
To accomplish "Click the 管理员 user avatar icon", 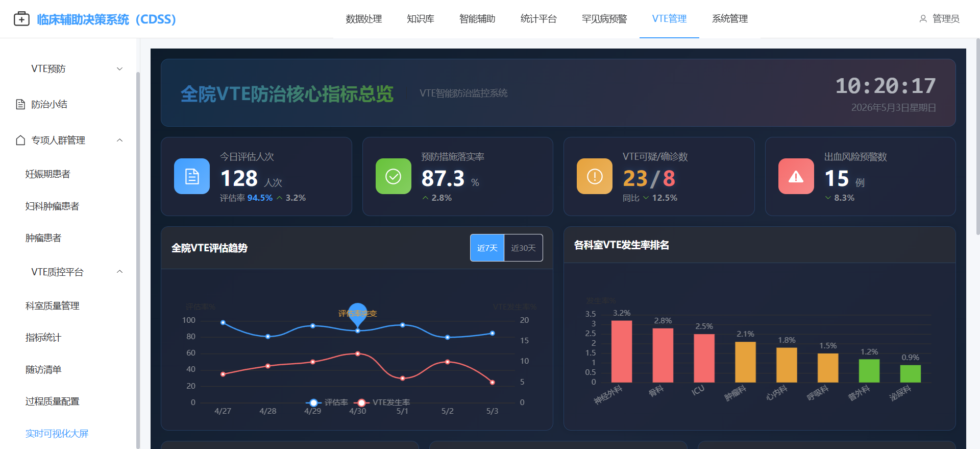I will [x=923, y=19].
